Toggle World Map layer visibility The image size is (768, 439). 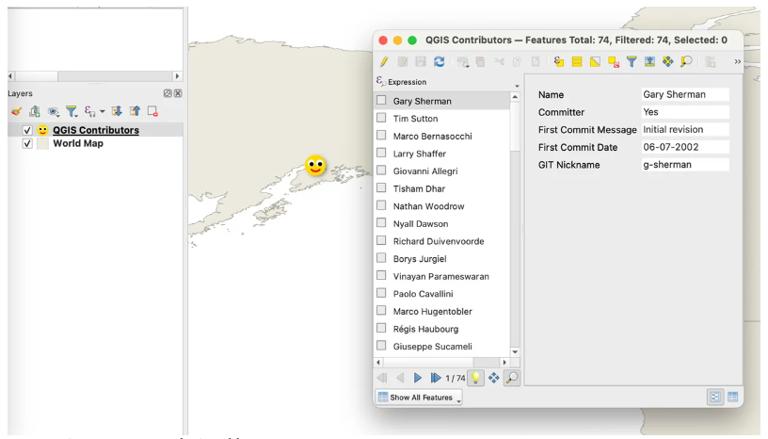27,144
